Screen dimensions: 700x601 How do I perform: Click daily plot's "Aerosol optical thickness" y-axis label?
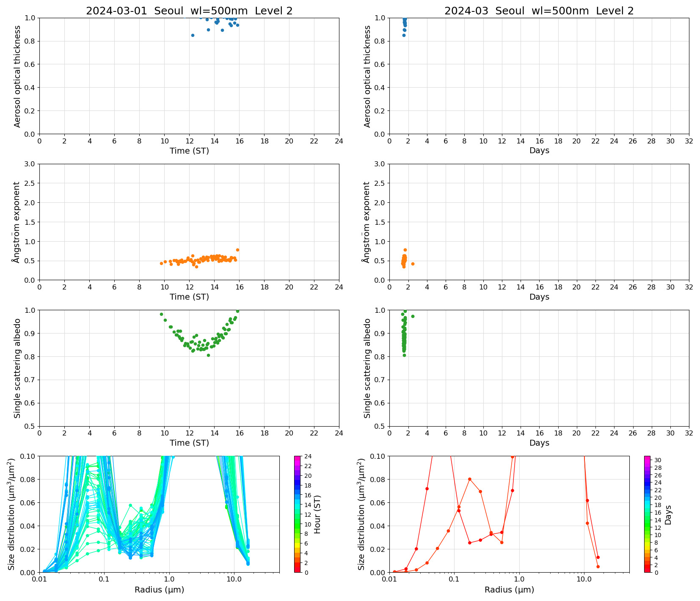coord(17,76)
